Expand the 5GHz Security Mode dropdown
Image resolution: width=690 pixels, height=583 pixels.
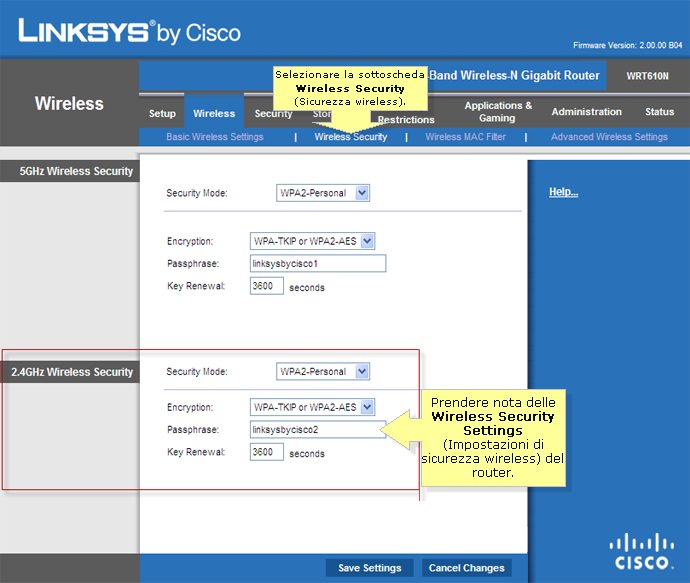[323, 193]
